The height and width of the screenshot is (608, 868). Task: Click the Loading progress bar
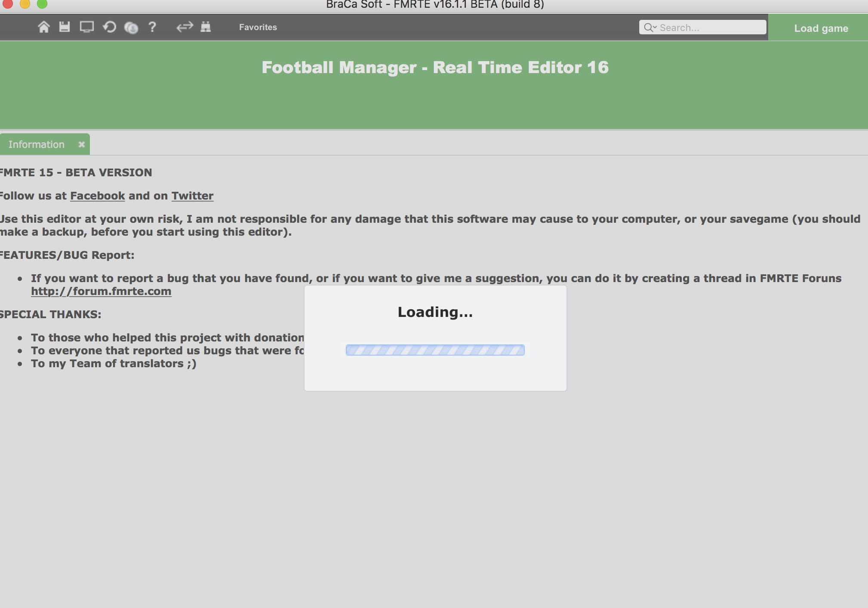(435, 350)
